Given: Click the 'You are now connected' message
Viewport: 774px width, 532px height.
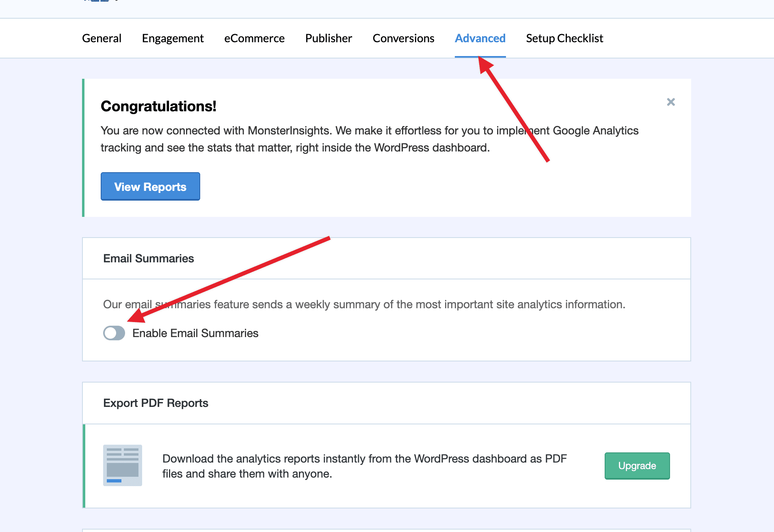Looking at the screenshot, I should pos(370,139).
